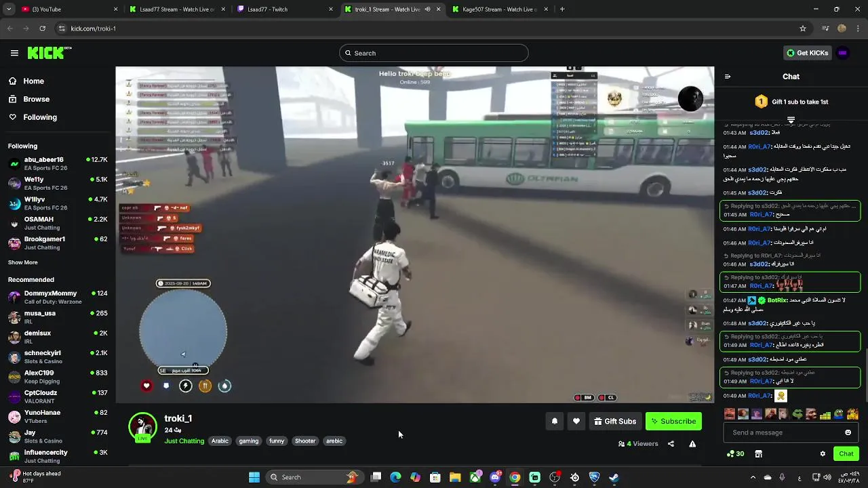Click the Kick search field
The height and width of the screenshot is (488, 868).
434,53
